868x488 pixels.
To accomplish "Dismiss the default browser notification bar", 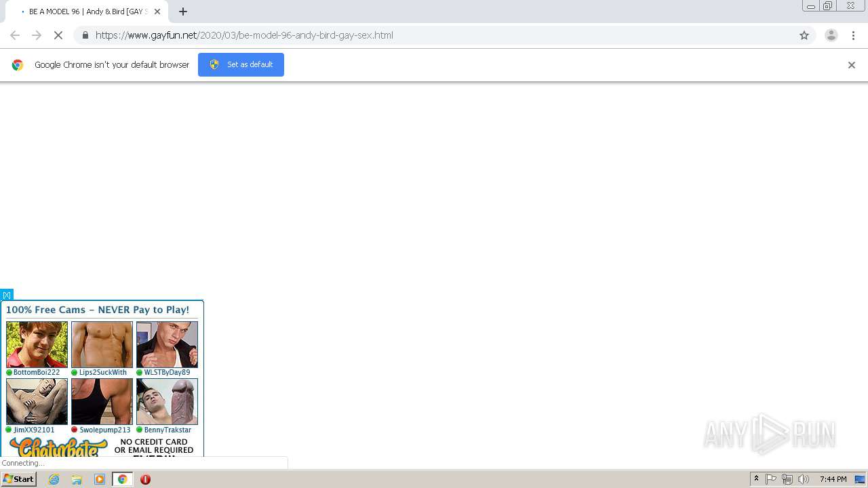I will (852, 65).
